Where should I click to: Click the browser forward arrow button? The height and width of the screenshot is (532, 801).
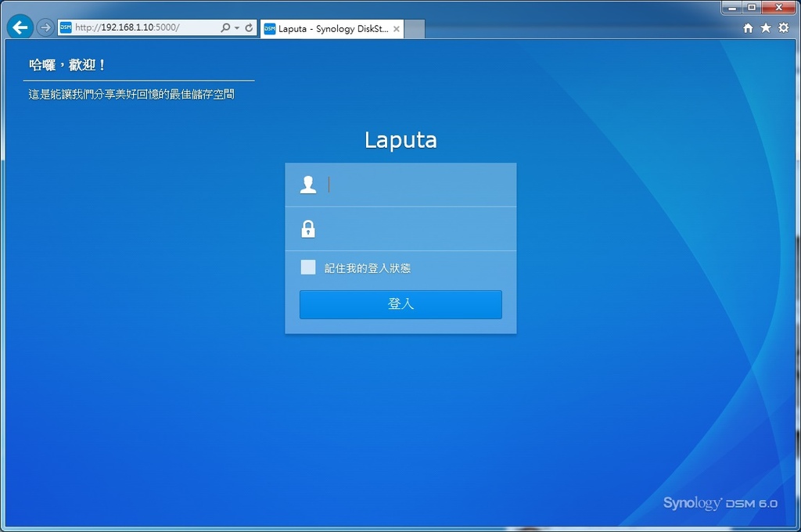tap(45, 27)
